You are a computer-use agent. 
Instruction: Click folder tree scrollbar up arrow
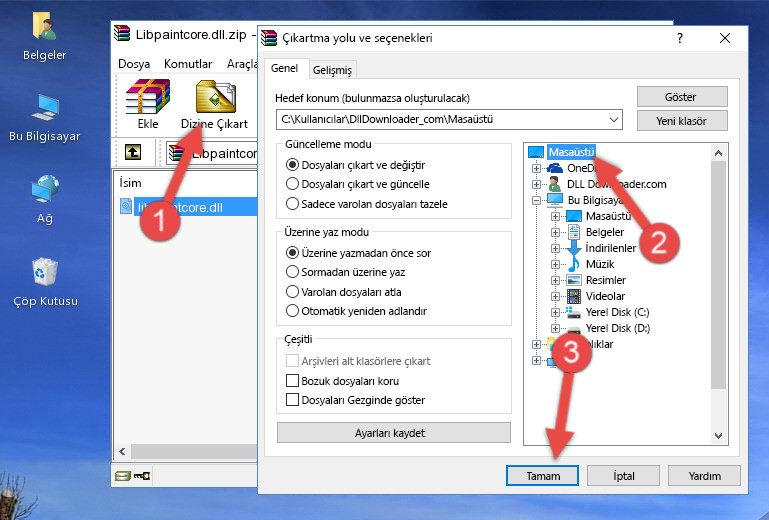point(718,153)
